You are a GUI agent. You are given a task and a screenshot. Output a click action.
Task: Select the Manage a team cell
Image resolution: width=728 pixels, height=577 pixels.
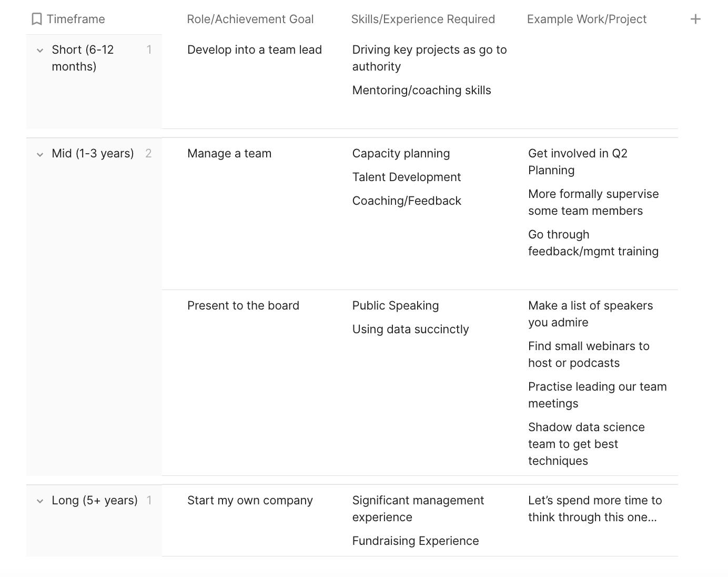[229, 154]
